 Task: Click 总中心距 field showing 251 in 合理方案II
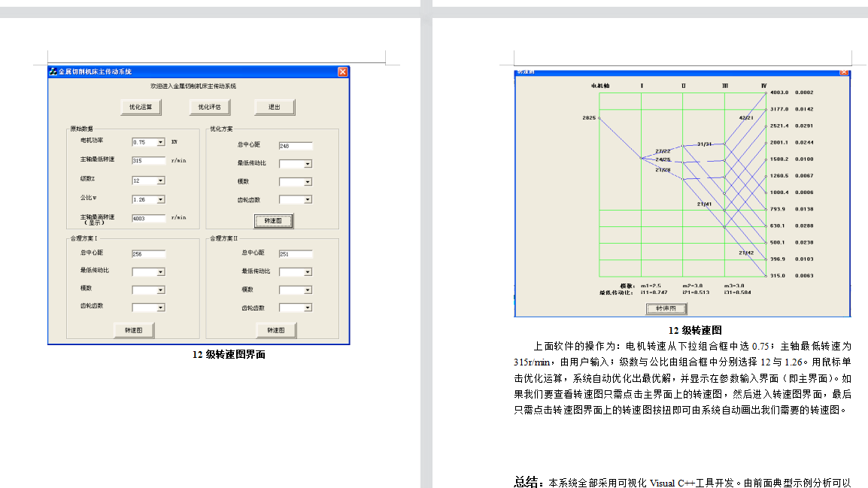point(296,254)
